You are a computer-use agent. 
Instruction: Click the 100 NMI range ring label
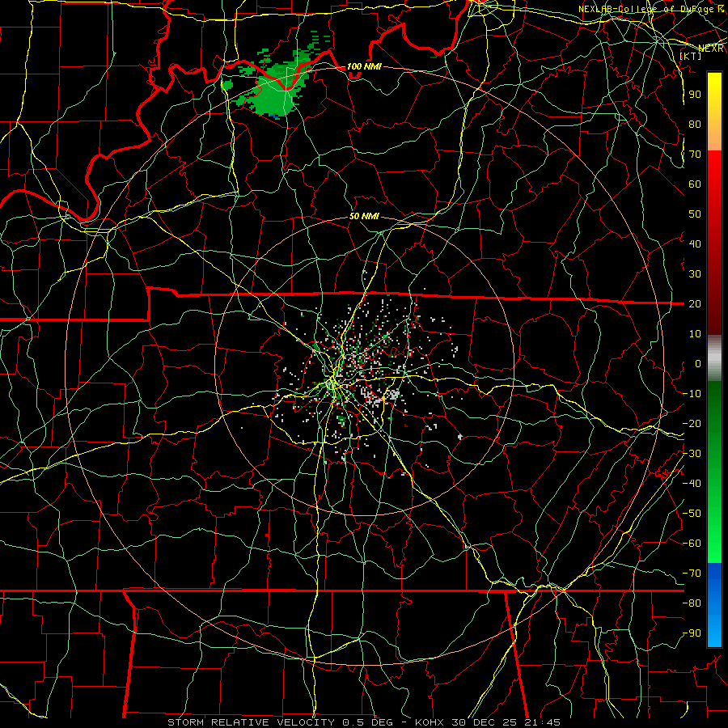point(365,67)
